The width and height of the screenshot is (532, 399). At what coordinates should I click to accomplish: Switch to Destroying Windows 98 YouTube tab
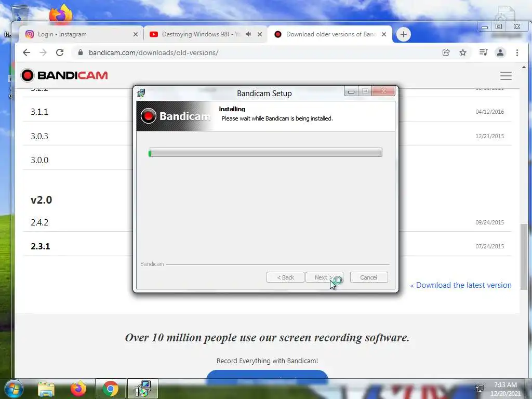click(205, 34)
